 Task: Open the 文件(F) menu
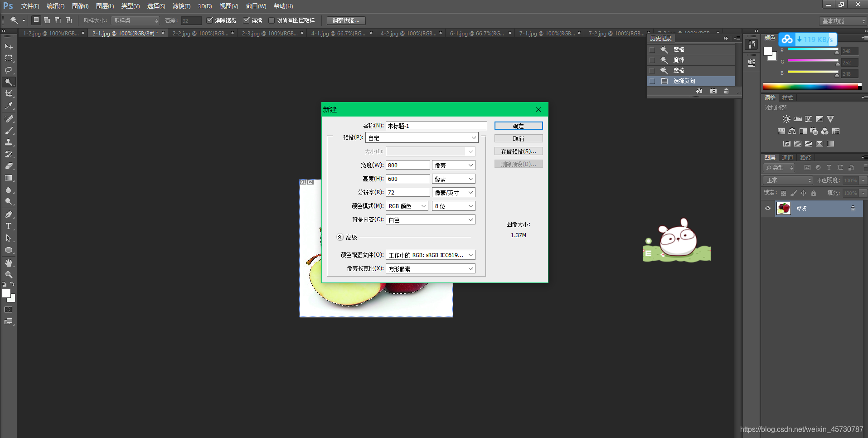pyautogui.click(x=30, y=6)
